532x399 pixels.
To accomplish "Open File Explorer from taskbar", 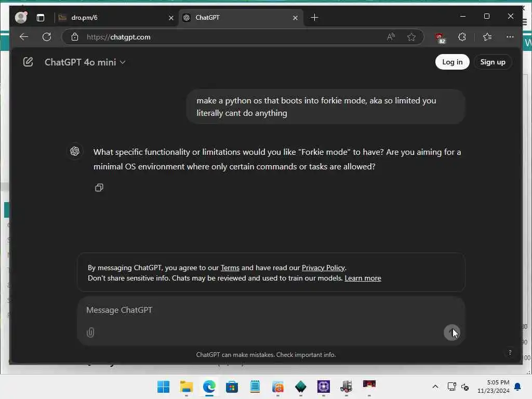I will click(187, 387).
